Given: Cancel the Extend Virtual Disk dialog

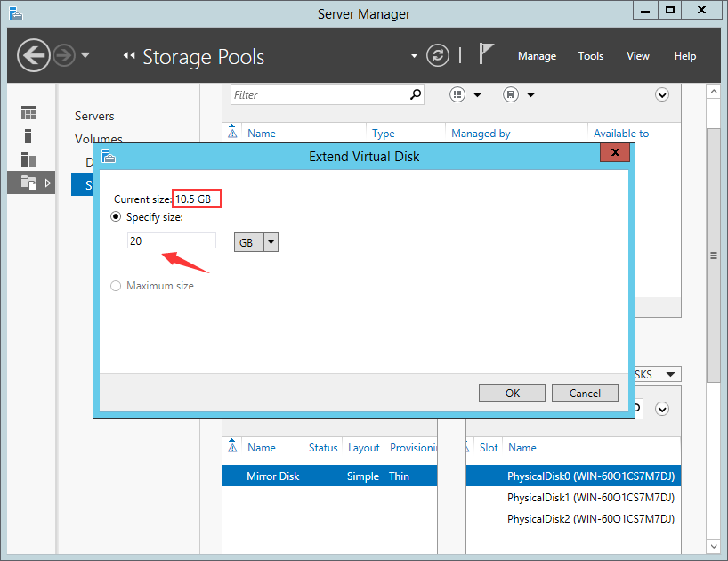Looking at the screenshot, I should tap(585, 393).
